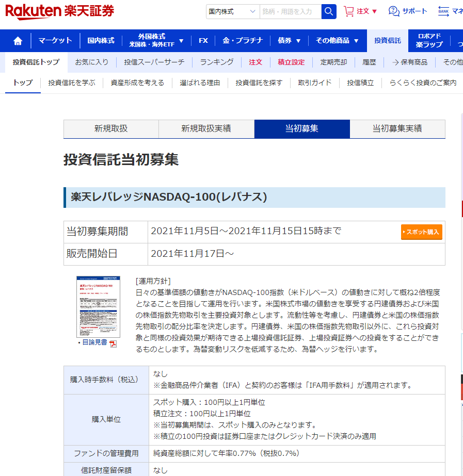The width and height of the screenshot is (463, 476).
Task: Switch to the 新規取扱 tab
Action: coord(111,129)
